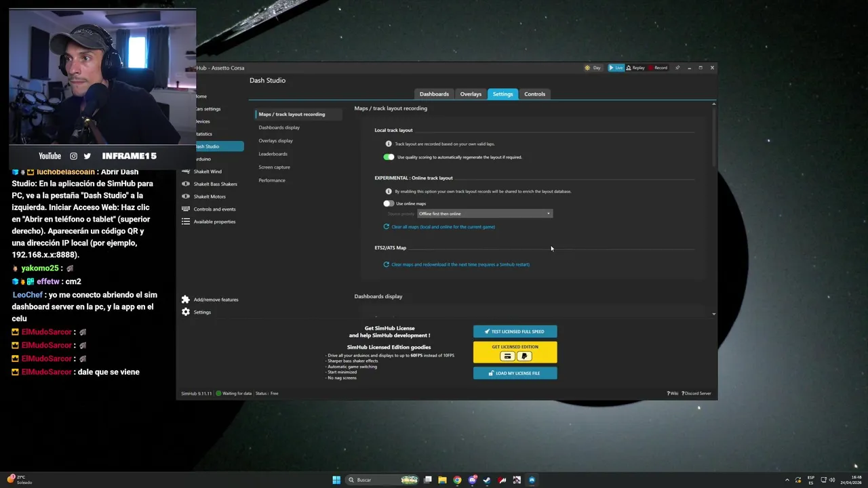The width and height of the screenshot is (868, 488).
Task: Open the Source priority dropdown
Action: (x=485, y=213)
